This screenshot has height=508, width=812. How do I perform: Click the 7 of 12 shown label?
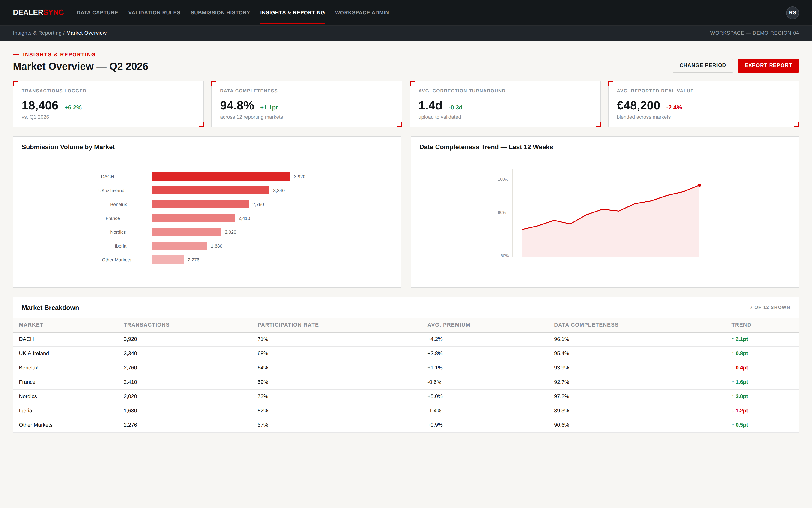[x=770, y=307]
